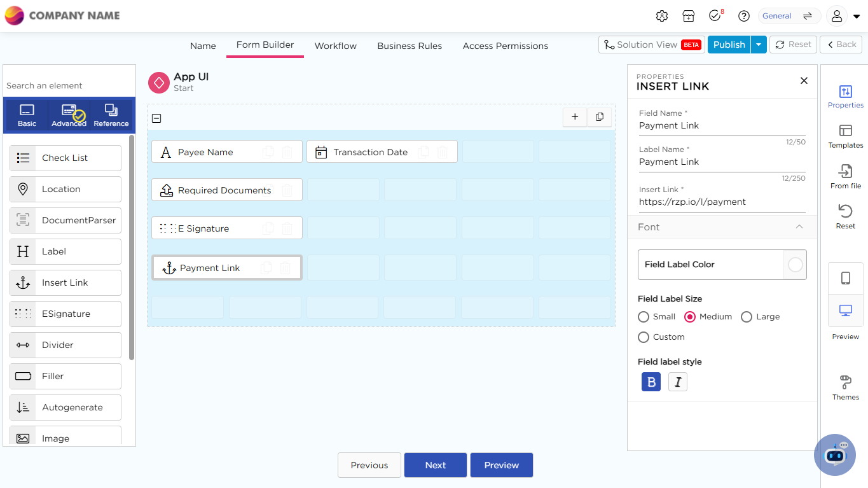Select Large field label size
868x488 pixels.
click(747, 317)
